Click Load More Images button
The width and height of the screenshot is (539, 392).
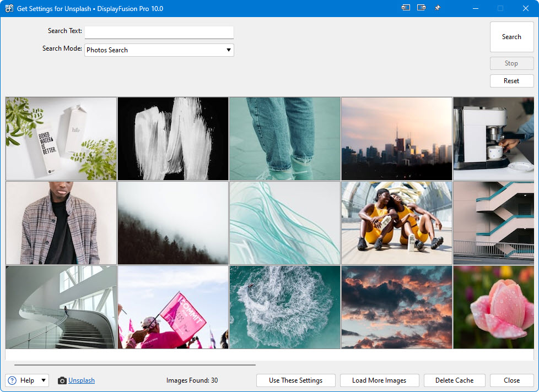click(x=379, y=380)
